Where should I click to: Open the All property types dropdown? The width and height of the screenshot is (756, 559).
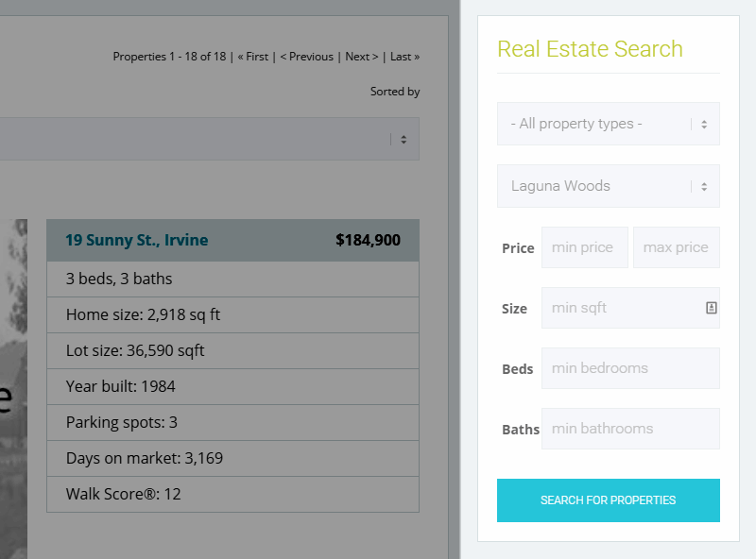pyautogui.click(x=608, y=124)
